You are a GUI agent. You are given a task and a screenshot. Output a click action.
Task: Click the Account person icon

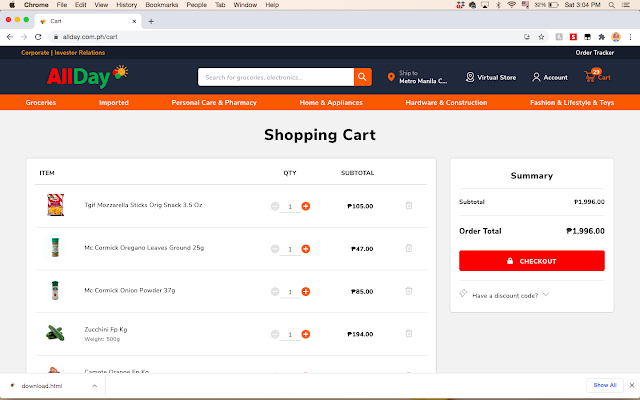pyautogui.click(x=536, y=77)
